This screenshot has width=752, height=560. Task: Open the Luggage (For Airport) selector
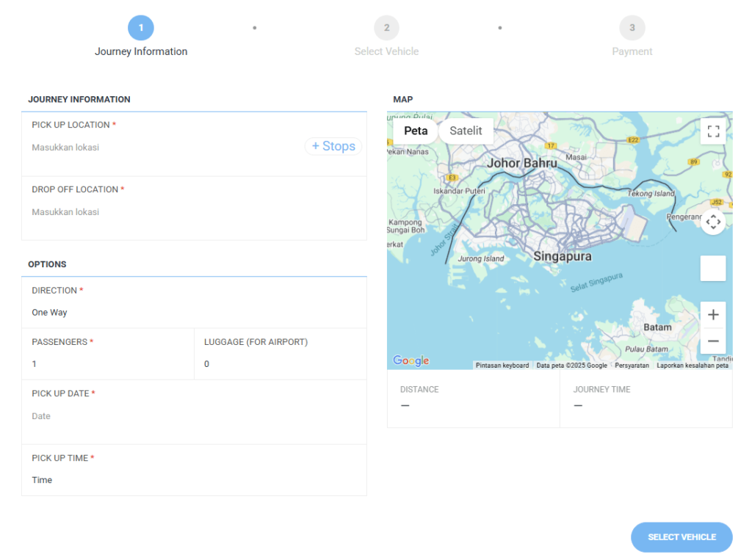(x=281, y=363)
